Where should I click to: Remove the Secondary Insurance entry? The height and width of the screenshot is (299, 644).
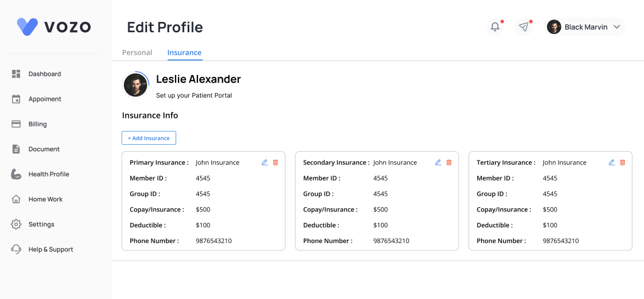(449, 162)
